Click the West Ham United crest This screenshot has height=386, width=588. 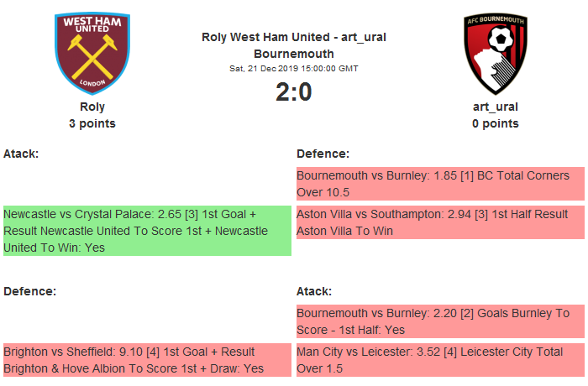92,53
